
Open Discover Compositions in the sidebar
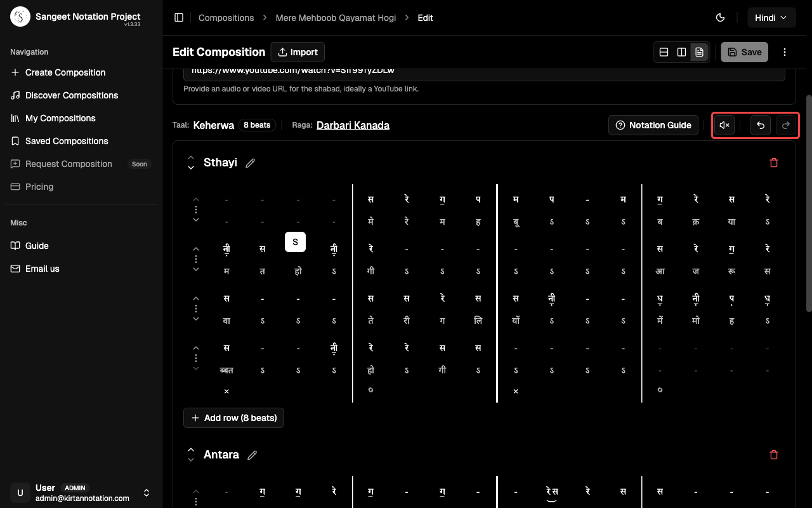coord(71,95)
